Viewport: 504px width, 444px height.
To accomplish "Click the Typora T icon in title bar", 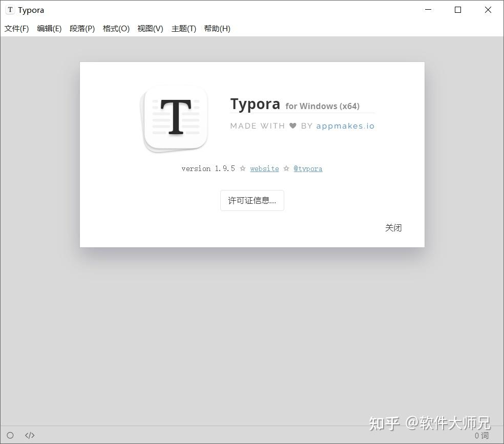I will (10, 9).
